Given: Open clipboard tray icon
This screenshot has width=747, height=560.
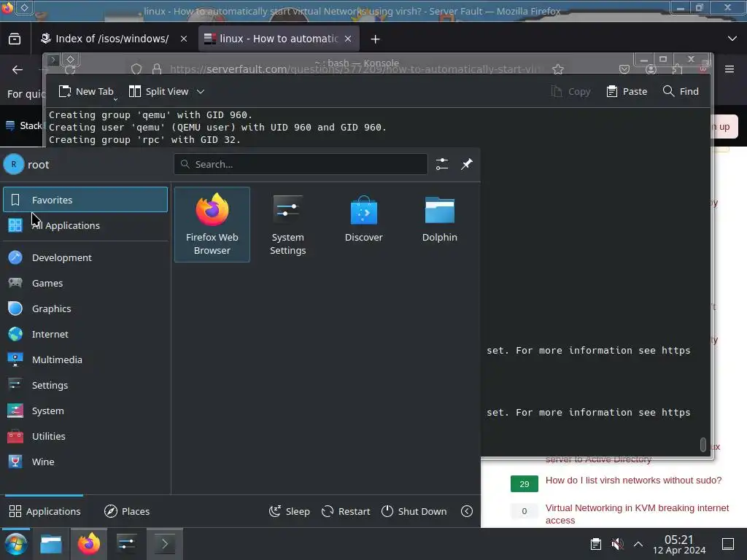Looking at the screenshot, I should (595, 544).
